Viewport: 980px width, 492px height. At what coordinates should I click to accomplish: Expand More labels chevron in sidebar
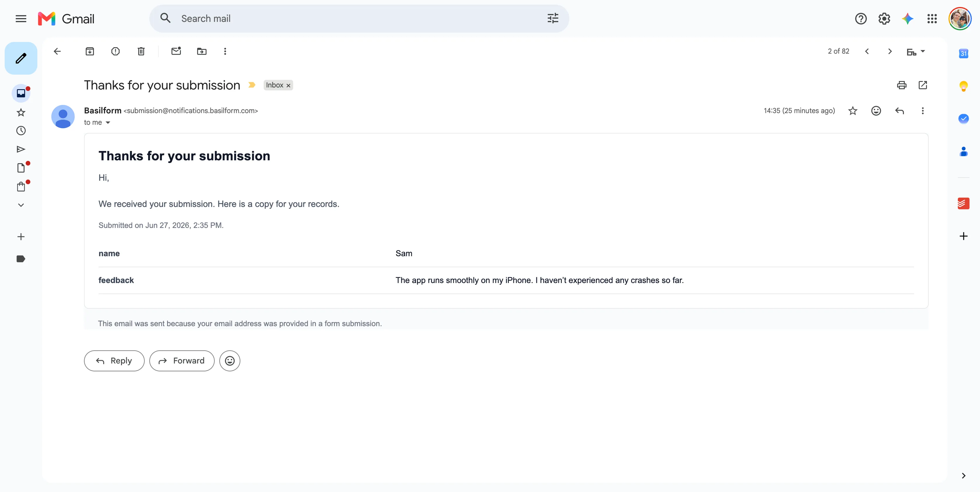click(x=21, y=205)
